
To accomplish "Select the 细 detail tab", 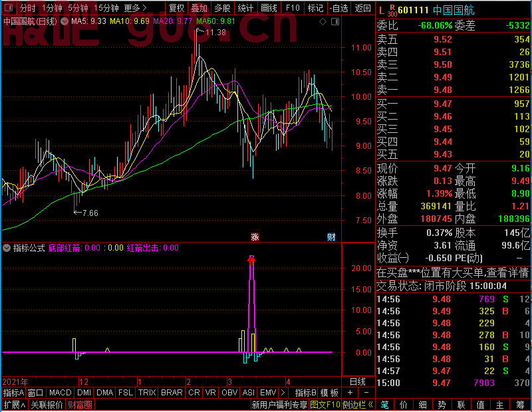I will [423, 405].
